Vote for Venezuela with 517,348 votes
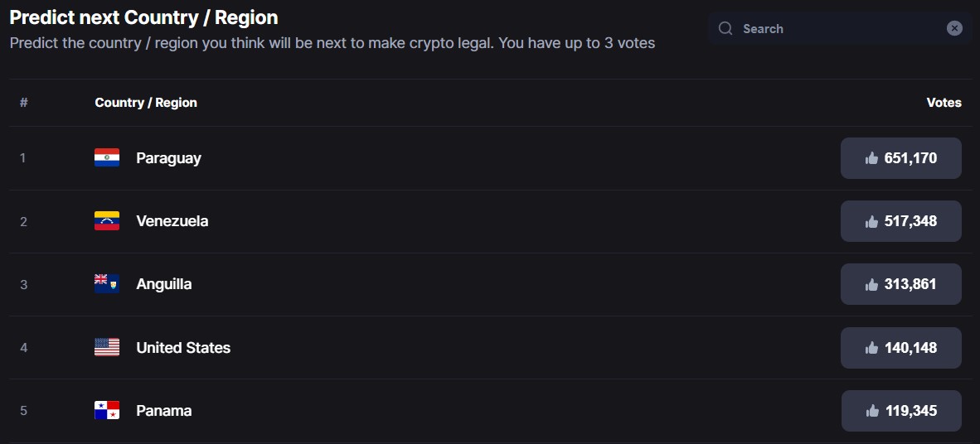The width and height of the screenshot is (980, 444). point(900,221)
